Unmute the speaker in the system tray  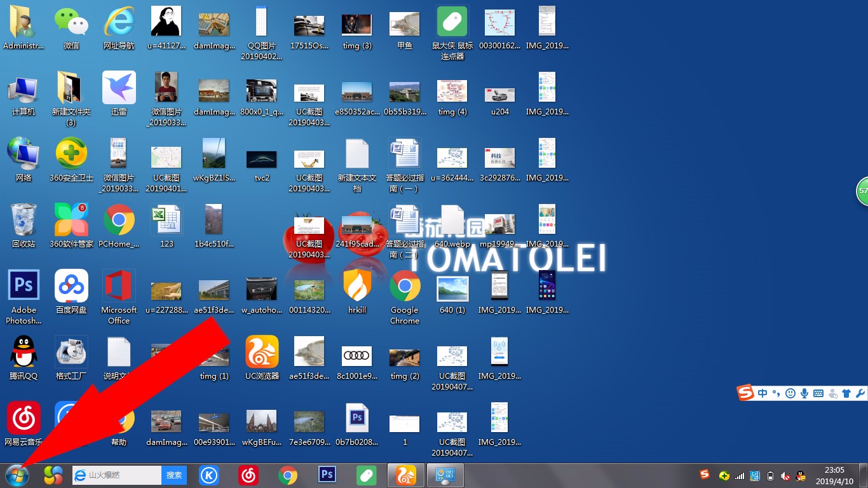pyautogui.click(x=785, y=475)
